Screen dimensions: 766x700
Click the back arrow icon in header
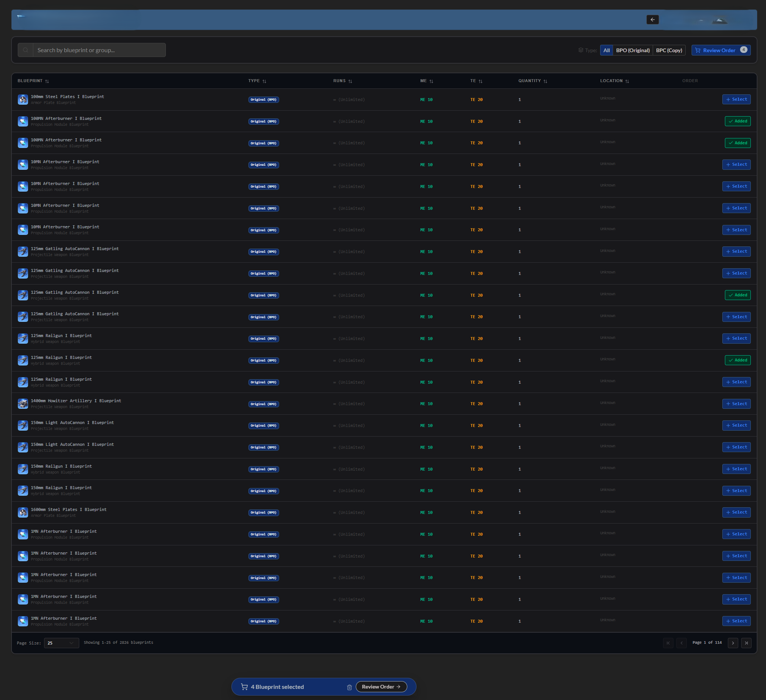point(652,20)
